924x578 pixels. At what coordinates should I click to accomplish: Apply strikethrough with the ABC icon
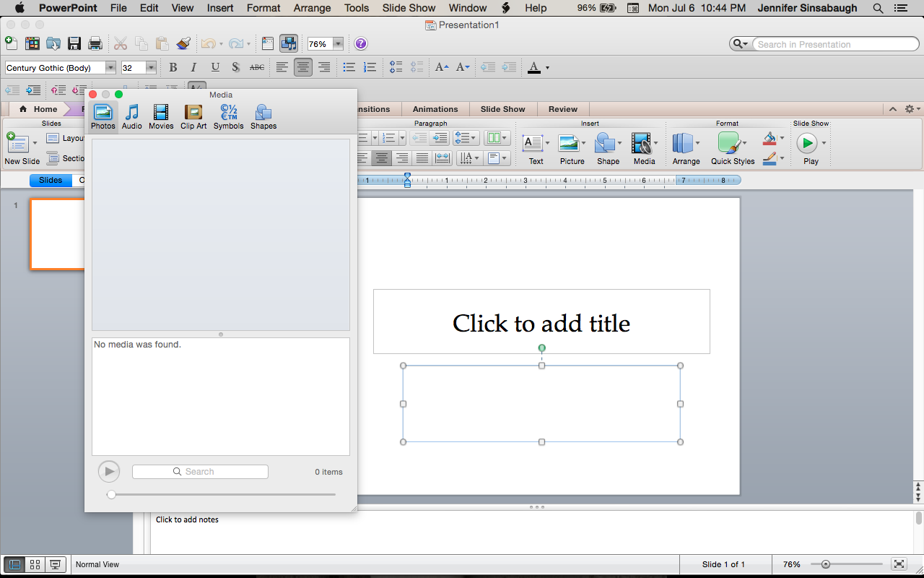[257, 67]
